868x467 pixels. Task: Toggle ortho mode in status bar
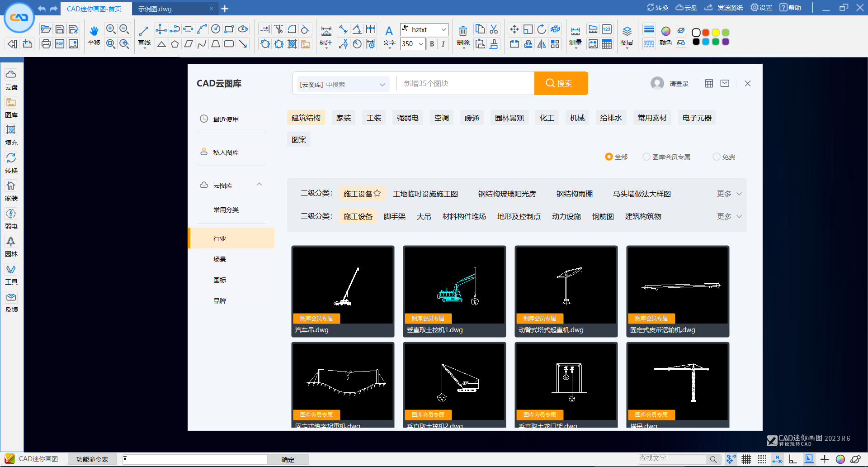pyautogui.click(x=793, y=459)
